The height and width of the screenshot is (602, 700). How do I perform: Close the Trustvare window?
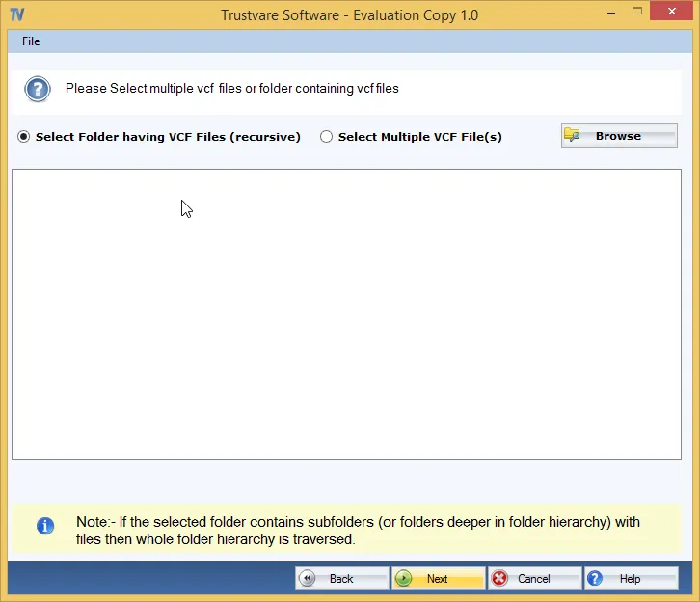coord(671,12)
